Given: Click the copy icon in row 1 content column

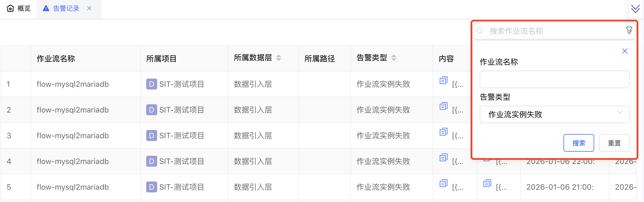Looking at the screenshot, I should (443, 81).
